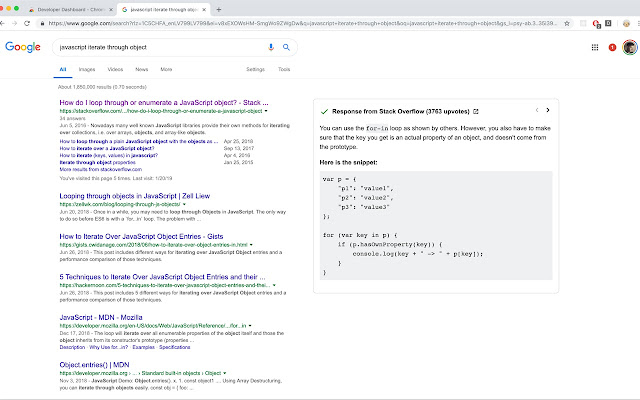Open search Settings
Viewport: 640px width, 400px height.
pos(256,69)
